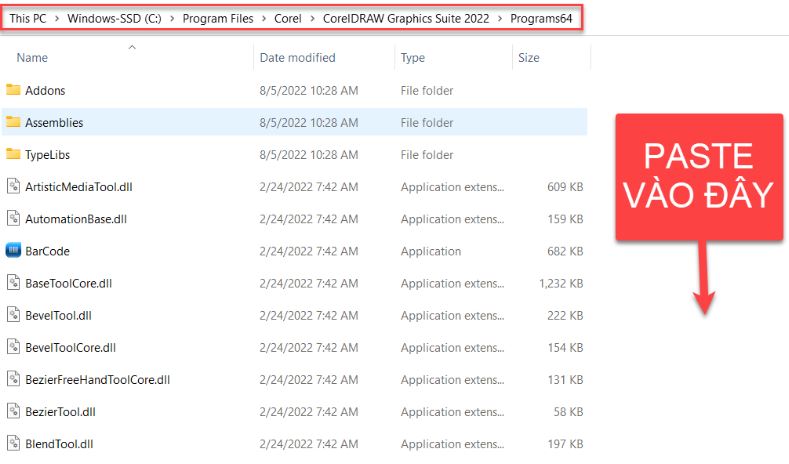
Task: Click the 154 KB size cell
Action: pyautogui.click(x=566, y=348)
